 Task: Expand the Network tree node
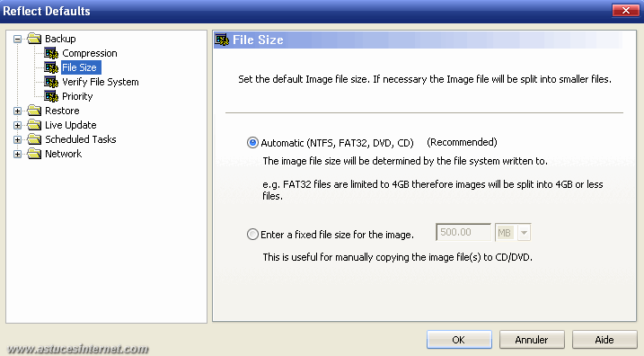(17, 154)
